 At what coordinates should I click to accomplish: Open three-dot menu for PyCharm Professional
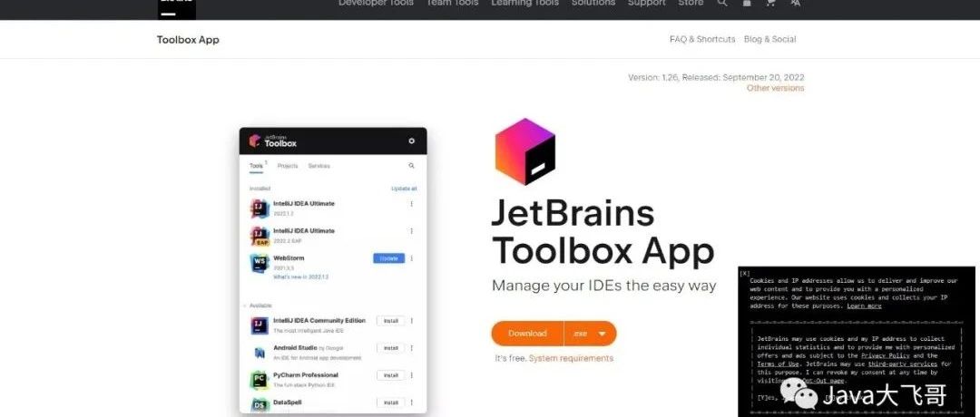(x=411, y=375)
